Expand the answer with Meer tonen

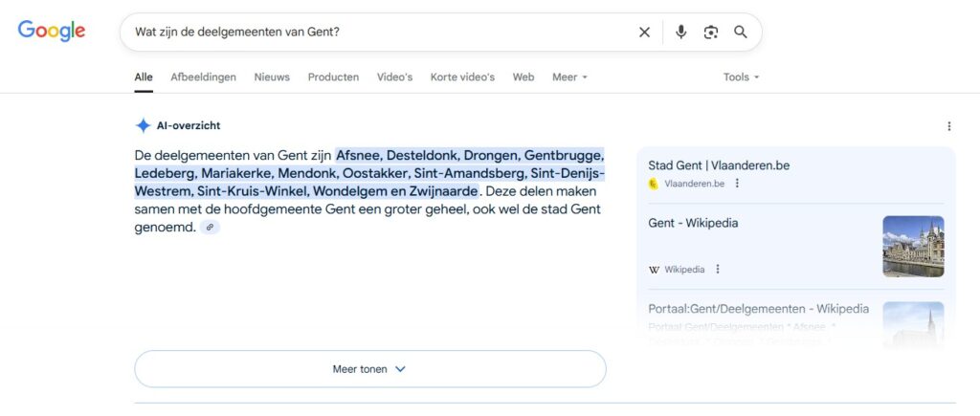[370, 369]
